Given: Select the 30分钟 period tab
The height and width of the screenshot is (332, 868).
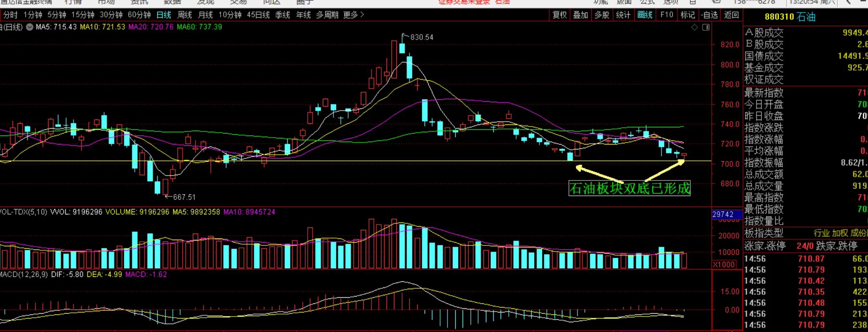Looking at the screenshot, I should [111, 15].
